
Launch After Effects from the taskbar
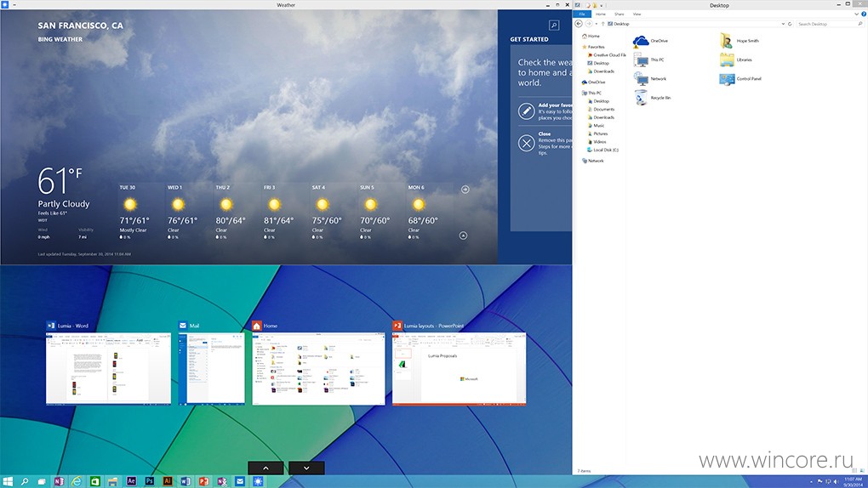click(x=131, y=481)
